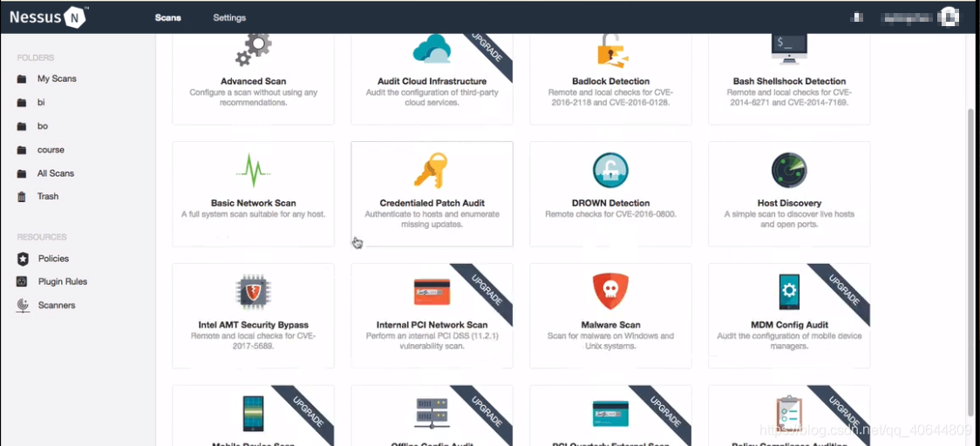980x446 pixels.
Task: Click the Credentialed Patch Audit keys icon
Action: pos(432,170)
